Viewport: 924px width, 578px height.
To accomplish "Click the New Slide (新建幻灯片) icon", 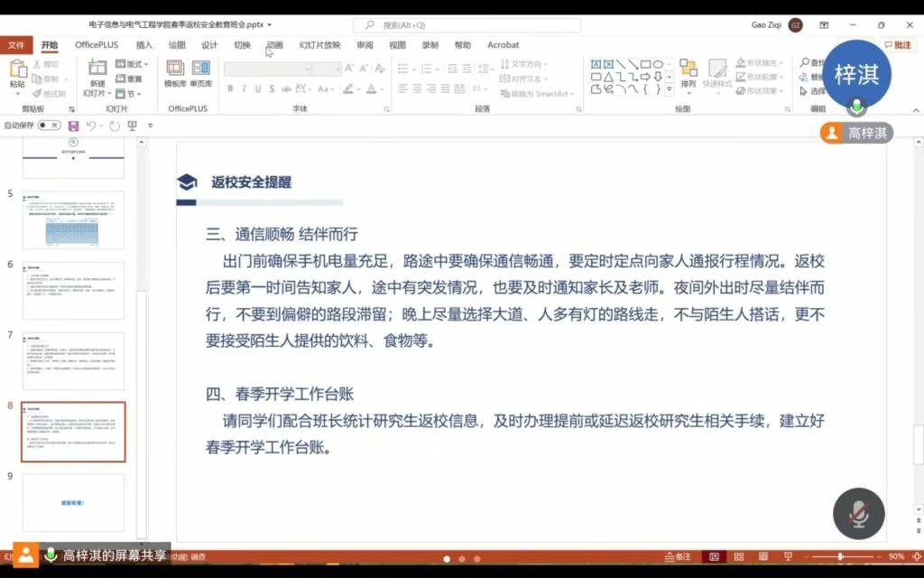I will click(x=97, y=70).
